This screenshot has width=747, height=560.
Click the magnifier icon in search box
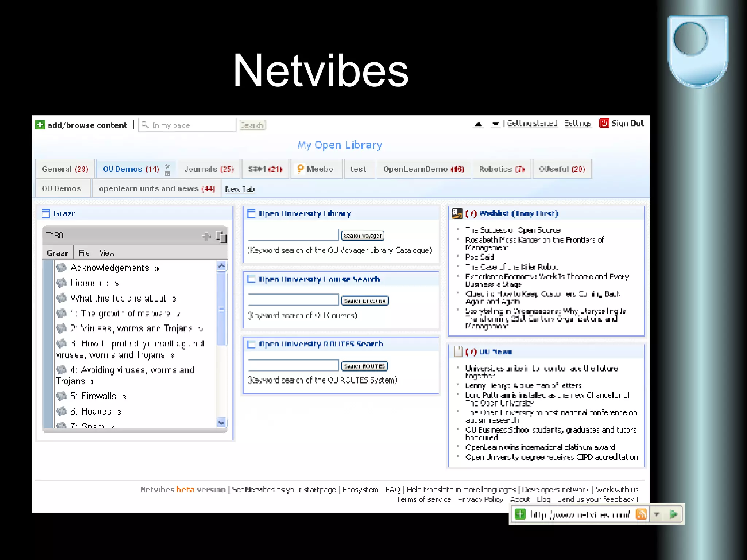click(145, 125)
